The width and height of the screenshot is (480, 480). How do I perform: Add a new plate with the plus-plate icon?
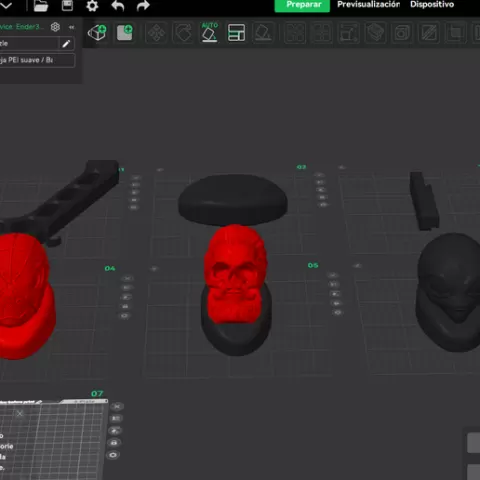[125, 33]
